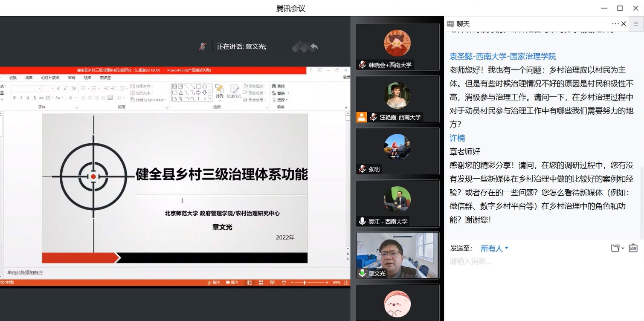Click the PowerPoint zoom slider
644x321 pixels.
coord(305,283)
